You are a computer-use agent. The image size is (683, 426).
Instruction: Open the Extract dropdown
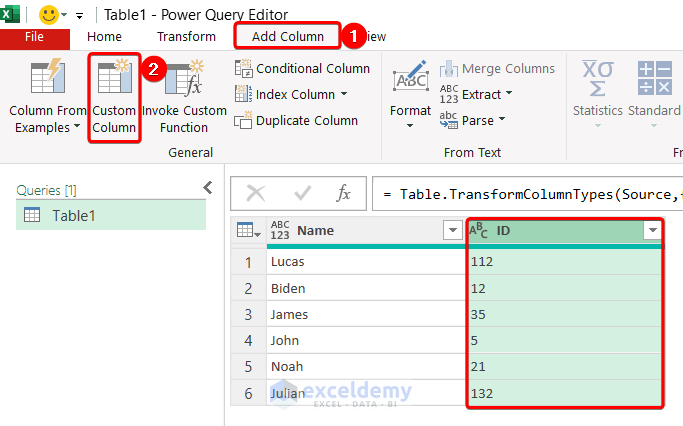tap(508, 94)
